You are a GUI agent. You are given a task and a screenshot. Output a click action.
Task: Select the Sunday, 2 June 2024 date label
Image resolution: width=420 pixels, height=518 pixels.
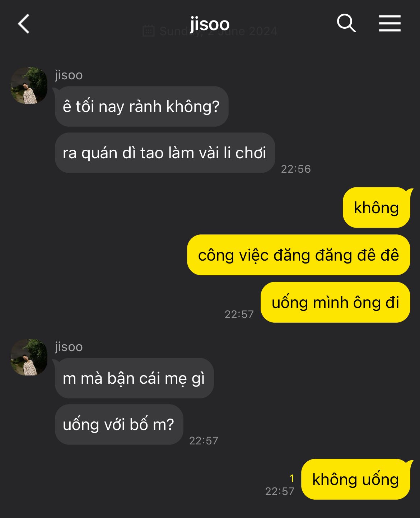218,31
